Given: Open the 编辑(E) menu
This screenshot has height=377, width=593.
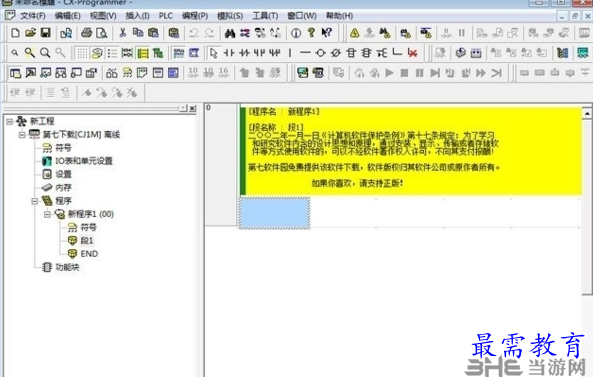Looking at the screenshot, I should pyautogui.click(x=67, y=16).
